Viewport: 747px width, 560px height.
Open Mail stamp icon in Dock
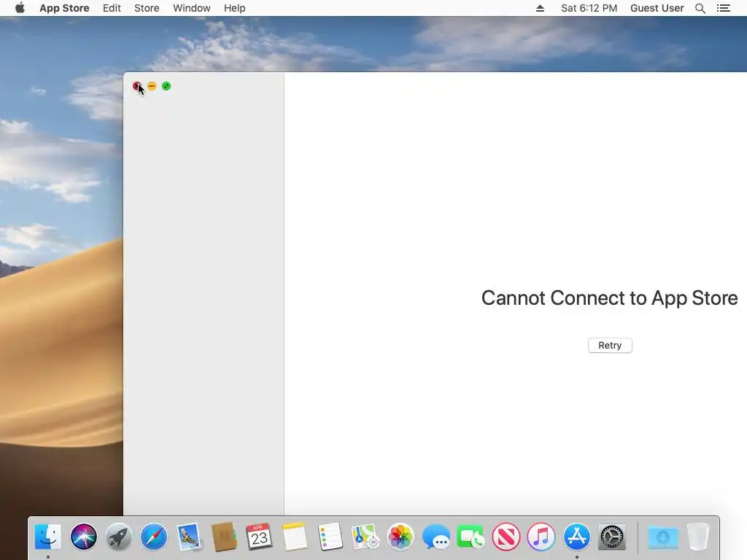click(189, 537)
